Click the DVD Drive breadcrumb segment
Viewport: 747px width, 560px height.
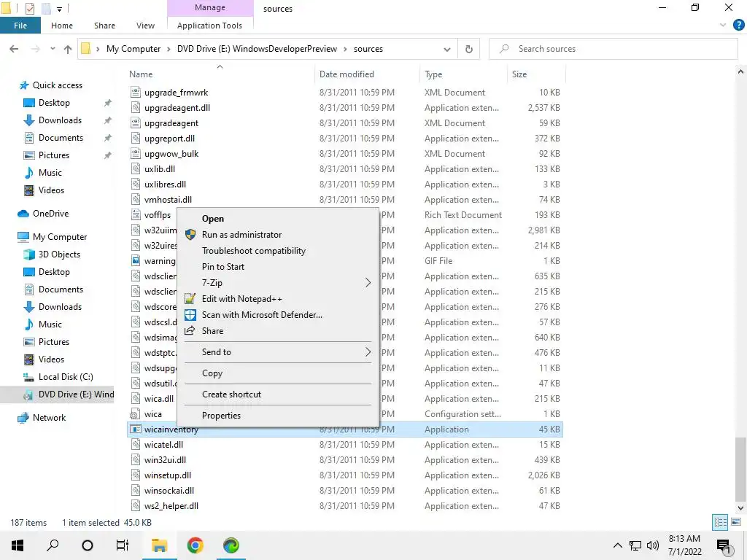[257, 49]
